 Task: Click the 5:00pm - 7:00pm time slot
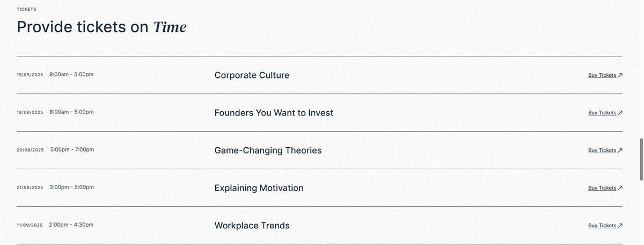pyautogui.click(x=72, y=149)
